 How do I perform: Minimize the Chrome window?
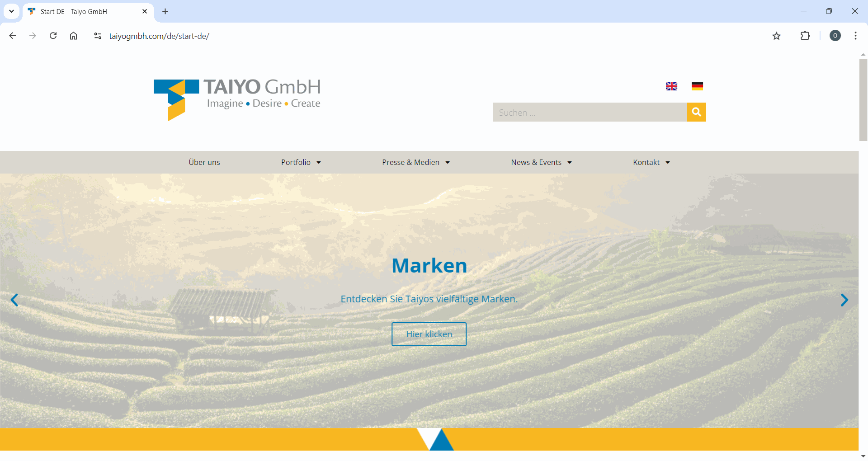[803, 11]
